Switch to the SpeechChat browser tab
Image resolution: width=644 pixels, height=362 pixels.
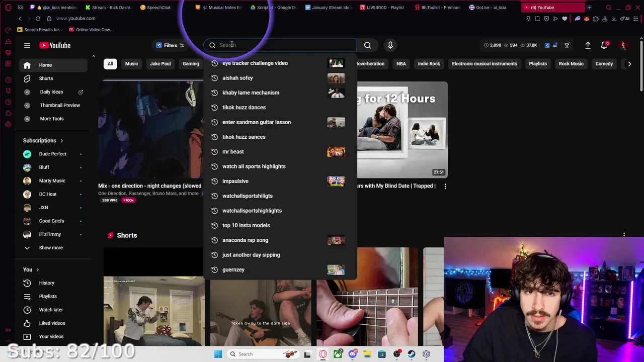pos(155,8)
